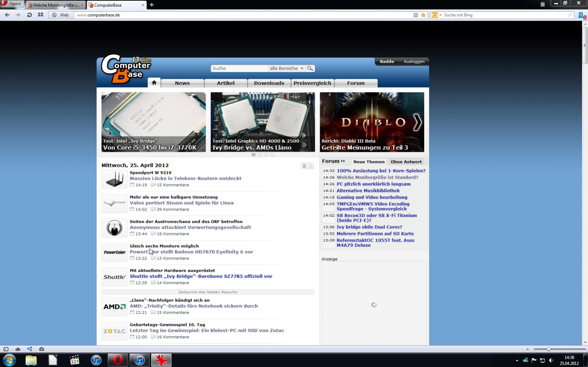Open the Ivy Bridge Core i5-3450 test thumbnail

[153, 122]
